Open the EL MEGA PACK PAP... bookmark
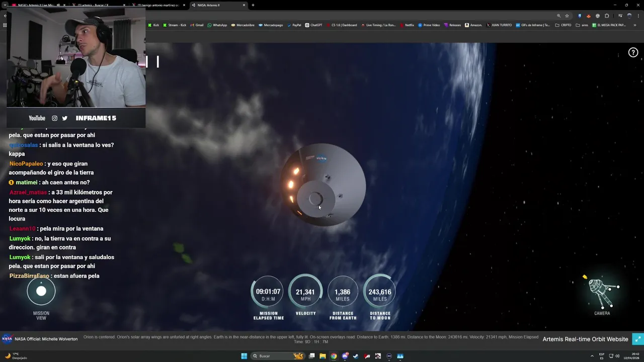Screen dimensions: 644x362 click(x=609, y=25)
